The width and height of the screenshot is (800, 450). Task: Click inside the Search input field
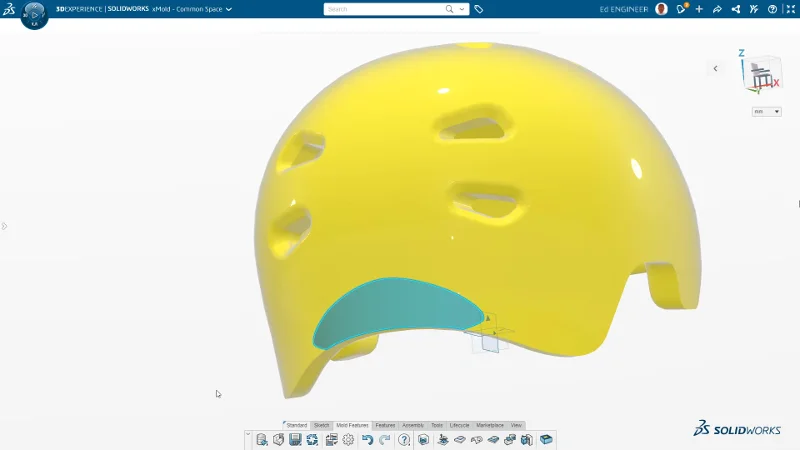tap(383, 9)
